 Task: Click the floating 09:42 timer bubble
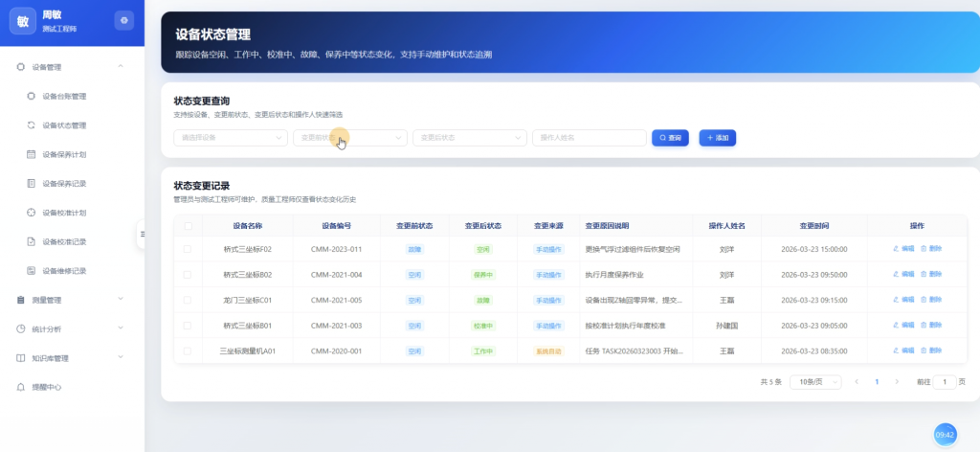click(945, 435)
